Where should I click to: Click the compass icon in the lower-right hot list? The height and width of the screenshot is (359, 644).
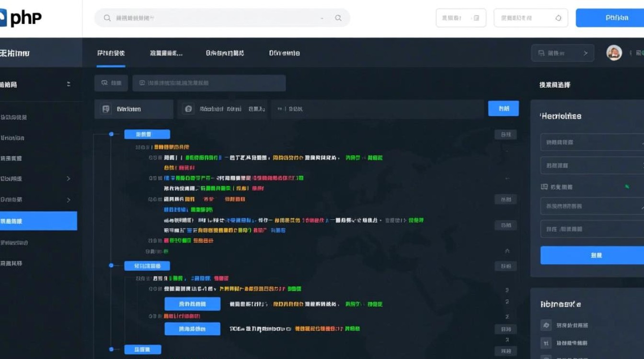(546, 325)
